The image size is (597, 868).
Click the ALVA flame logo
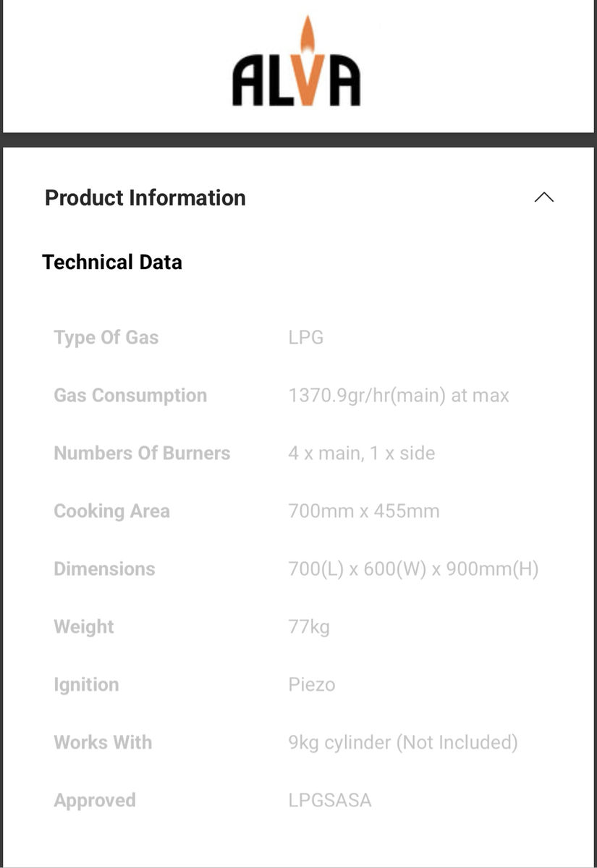[296, 64]
